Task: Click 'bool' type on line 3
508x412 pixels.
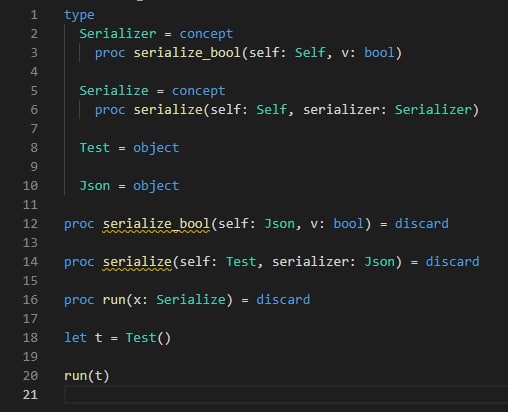Action: click(x=379, y=53)
